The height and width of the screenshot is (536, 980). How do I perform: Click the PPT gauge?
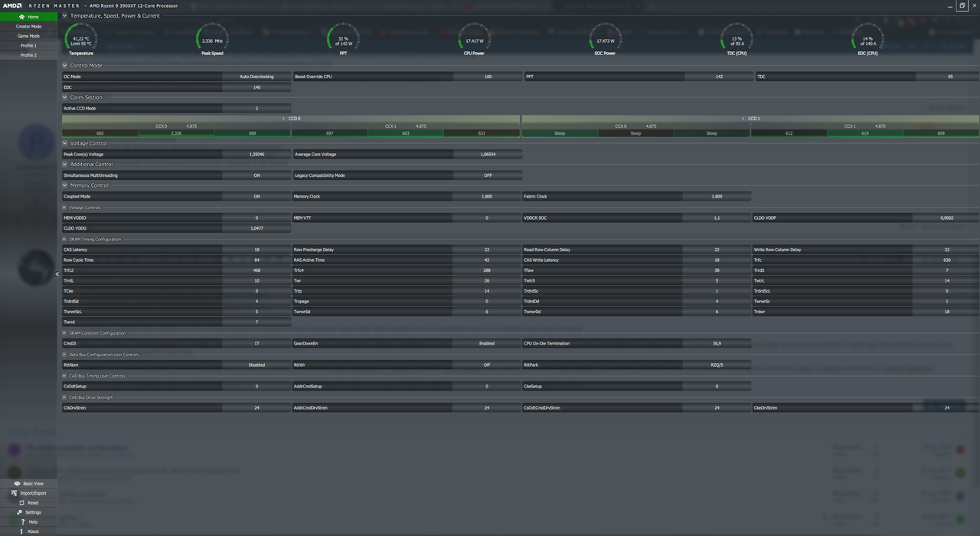(x=343, y=39)
